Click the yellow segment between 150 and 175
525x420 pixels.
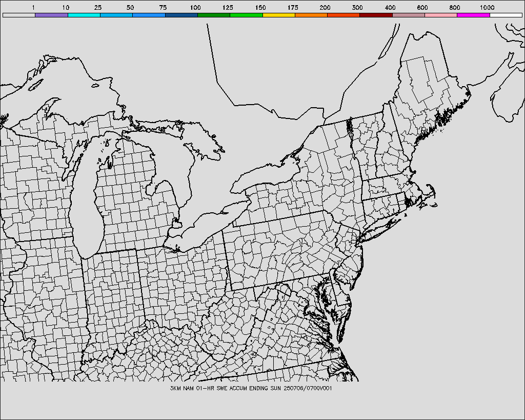pyautogui.click(x=279, y=15)
